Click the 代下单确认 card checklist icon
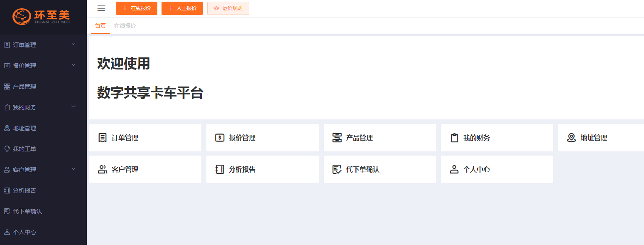 coord(337,169)
